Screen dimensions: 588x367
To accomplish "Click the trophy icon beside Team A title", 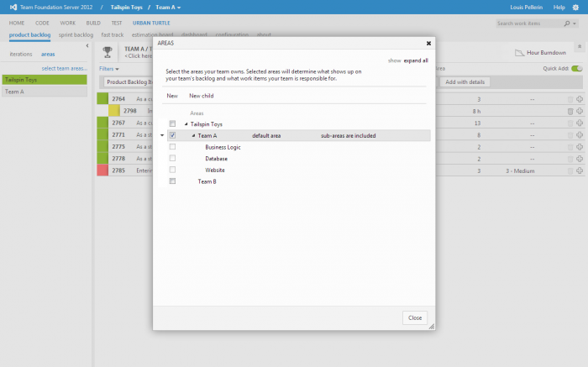I will point(108,54).
